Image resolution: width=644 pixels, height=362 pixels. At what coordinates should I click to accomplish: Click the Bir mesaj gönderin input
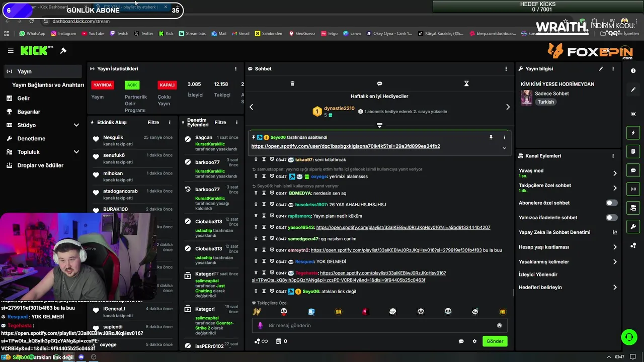point(379,325)
